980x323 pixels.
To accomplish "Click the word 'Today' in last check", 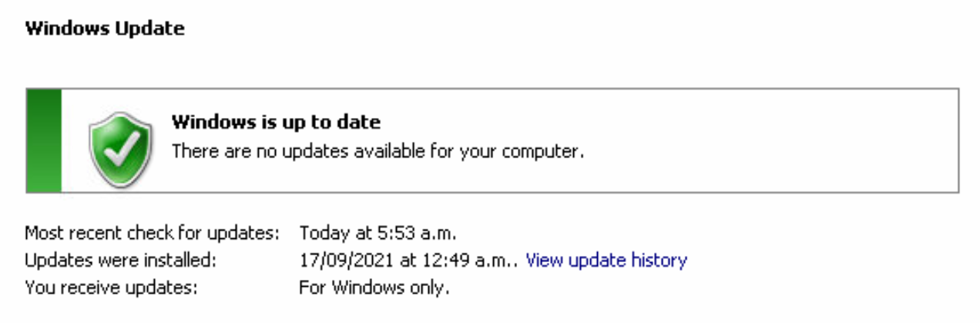I will click(319, 232).
